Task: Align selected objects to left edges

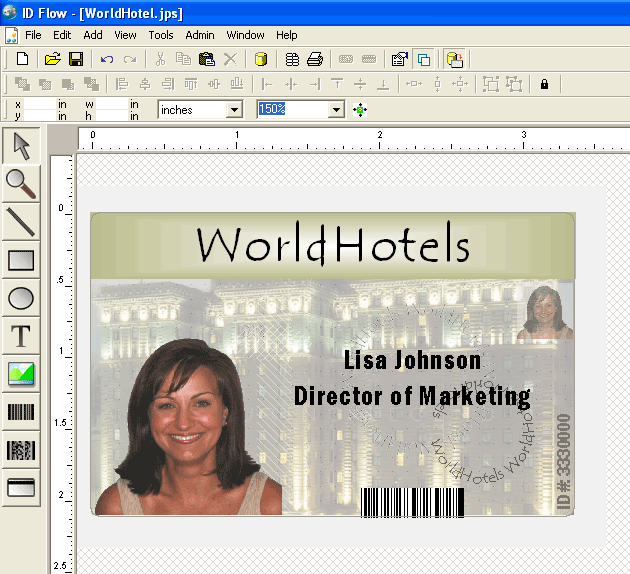Action: [x=122, y=84]
